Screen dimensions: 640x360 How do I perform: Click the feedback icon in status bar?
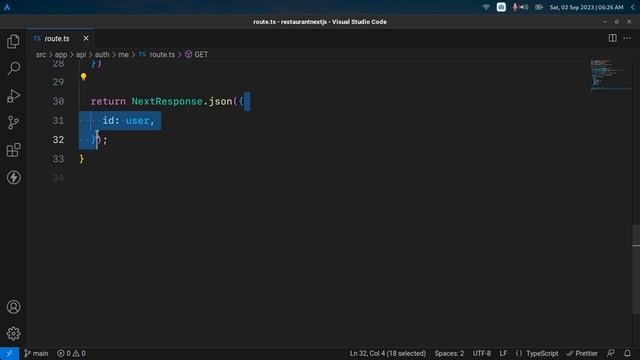(x=611, y=353)
